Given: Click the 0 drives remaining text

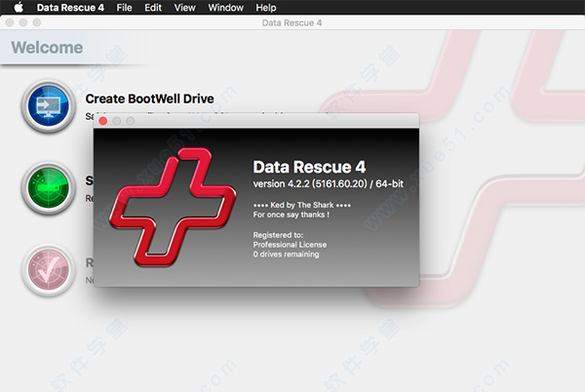Looking at the screenshot, I should [x=286, y=255].
